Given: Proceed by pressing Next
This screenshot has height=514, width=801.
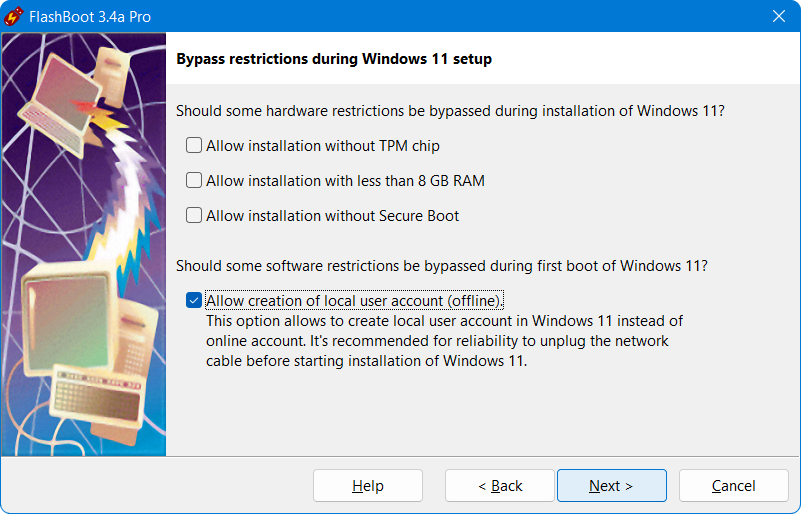Looking at the screenshot, I should tap(611, 486).
